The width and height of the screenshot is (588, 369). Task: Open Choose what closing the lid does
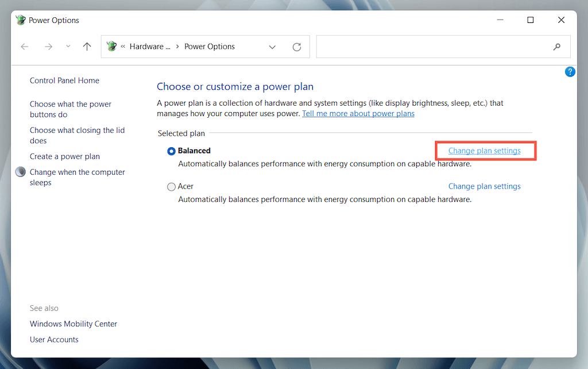click(x=78, y=136)
